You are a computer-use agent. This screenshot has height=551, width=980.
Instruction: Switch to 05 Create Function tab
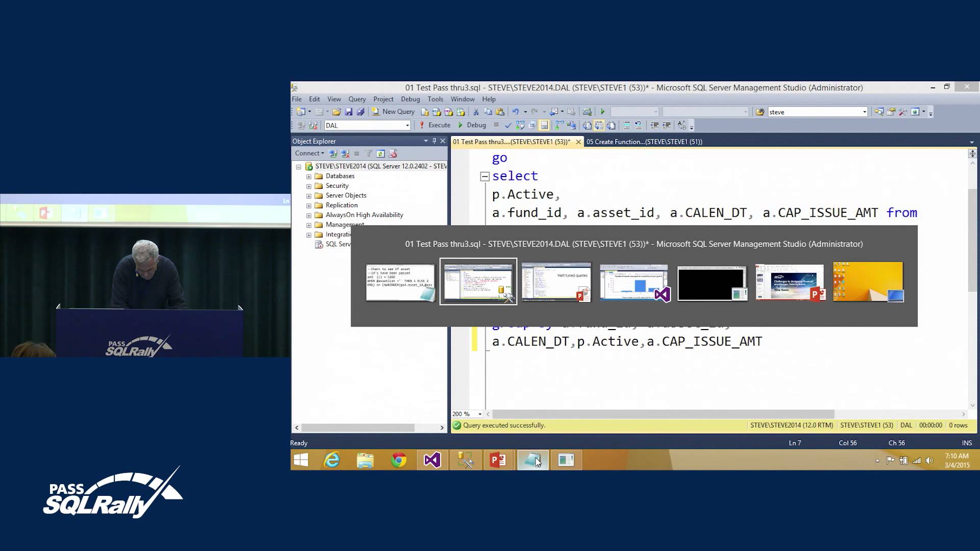point(644,141)
